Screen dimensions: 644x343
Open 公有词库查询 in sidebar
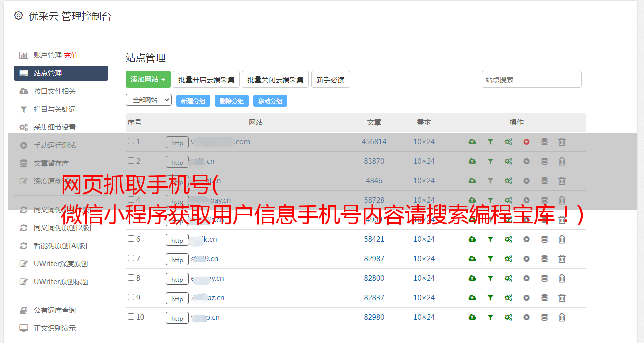pos(54,310)
